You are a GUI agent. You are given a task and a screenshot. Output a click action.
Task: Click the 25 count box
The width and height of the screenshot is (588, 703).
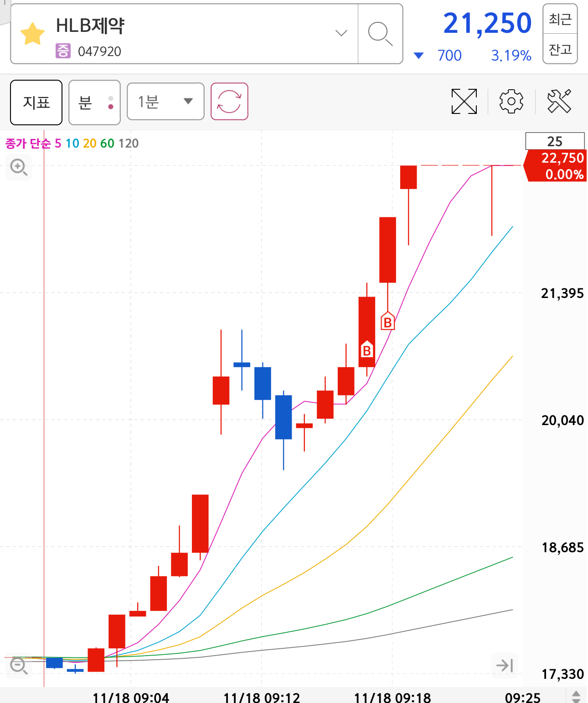(555, 141)
